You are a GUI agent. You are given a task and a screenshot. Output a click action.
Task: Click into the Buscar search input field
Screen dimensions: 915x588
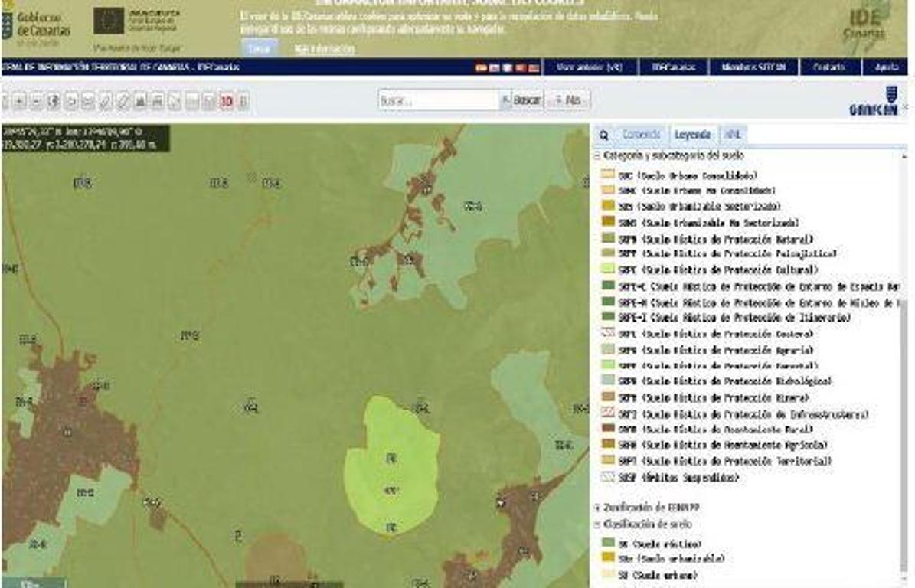pyautogui.click(x=438, y=100)
